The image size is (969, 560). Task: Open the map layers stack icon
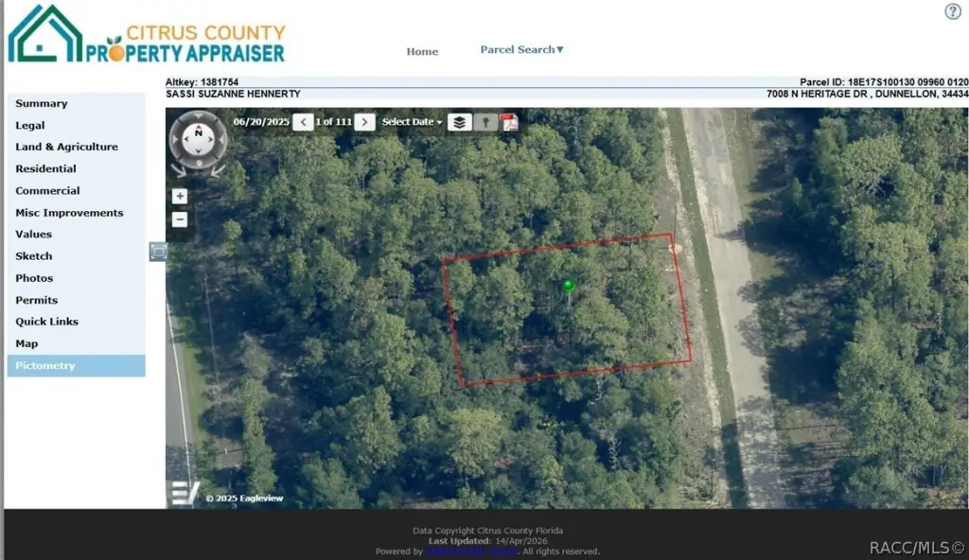[459, 122]
